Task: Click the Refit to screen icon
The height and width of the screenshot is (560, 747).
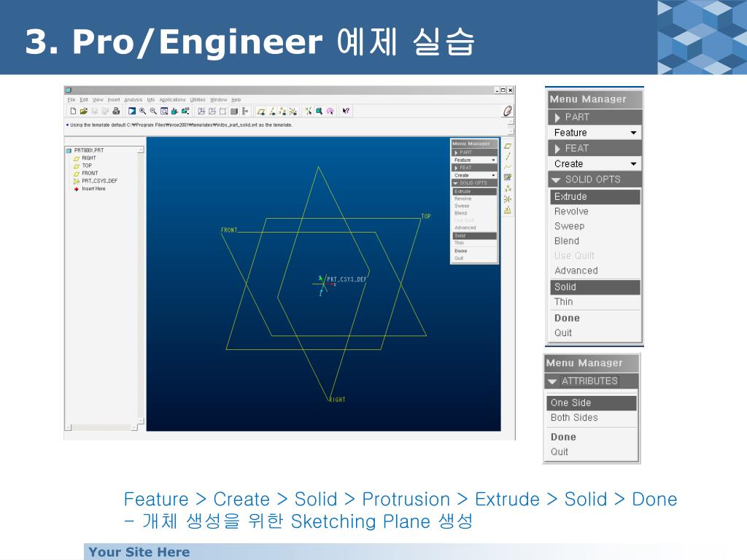Action: [x=164, y=111]
